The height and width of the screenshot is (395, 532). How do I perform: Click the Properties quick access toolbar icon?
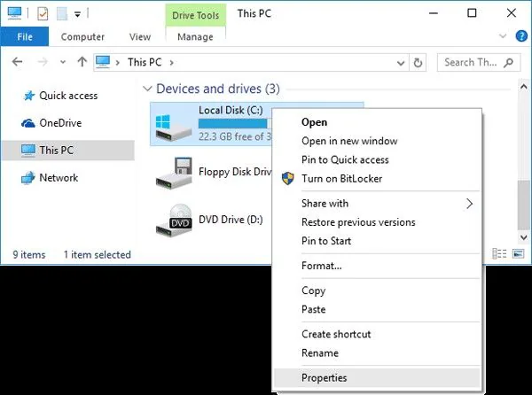pos(43,14)
